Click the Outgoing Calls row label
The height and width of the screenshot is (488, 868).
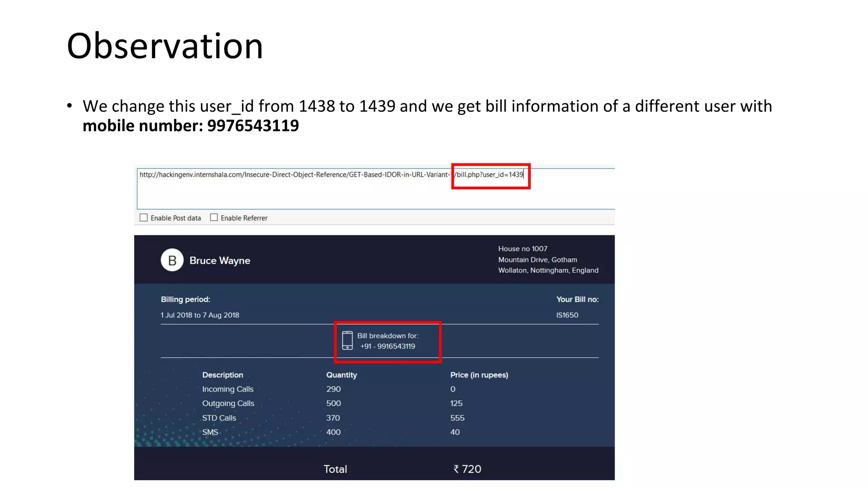(228, 404)
